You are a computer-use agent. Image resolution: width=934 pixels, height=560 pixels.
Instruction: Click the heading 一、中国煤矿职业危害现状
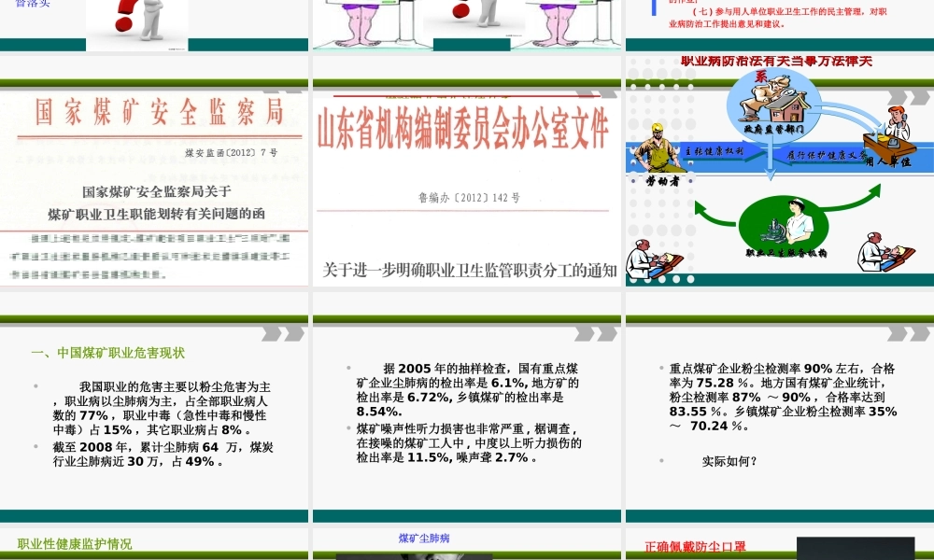point(107,353)
